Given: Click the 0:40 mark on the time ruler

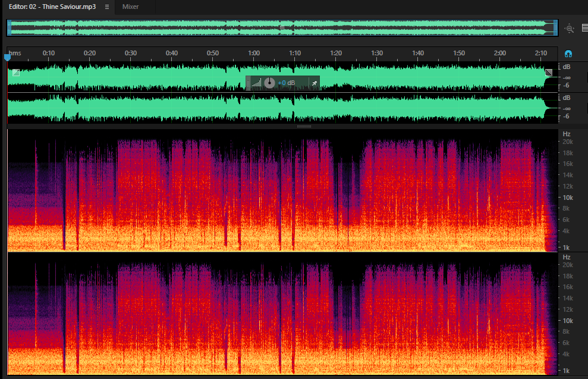Looking at the screenshot, I should (172, 53).
